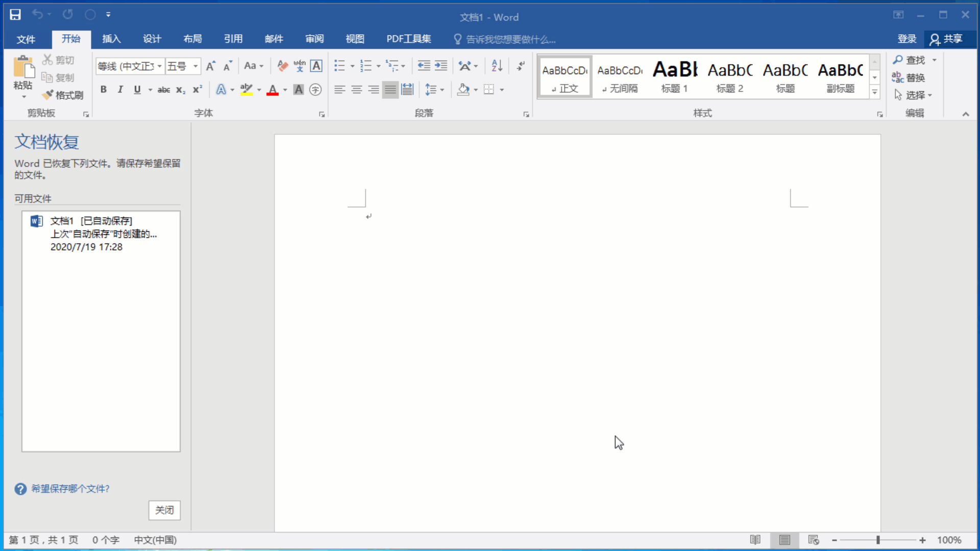Screen dimensions: 980x551
Task: Click the Sign in (登录) link
Action: (907, 39)
